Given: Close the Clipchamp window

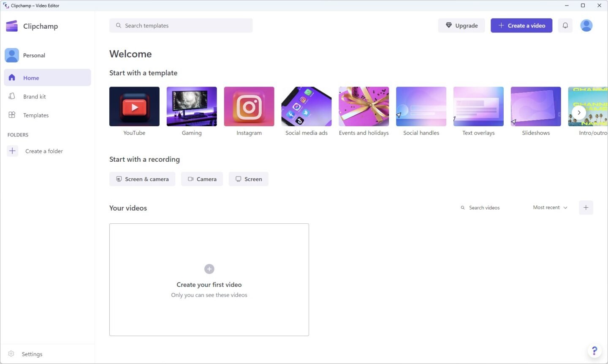Looking at the screenshot, I should click(x=599, y=5).
